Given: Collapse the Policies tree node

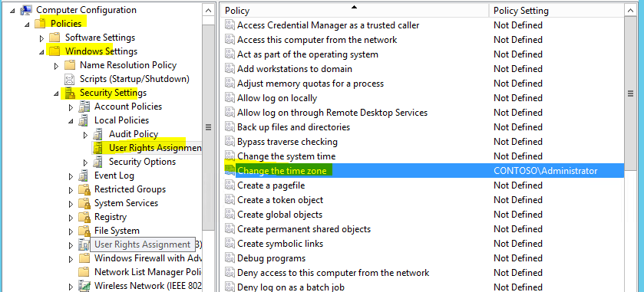Looking at the screenshot, I should click(x=27, y=25).
